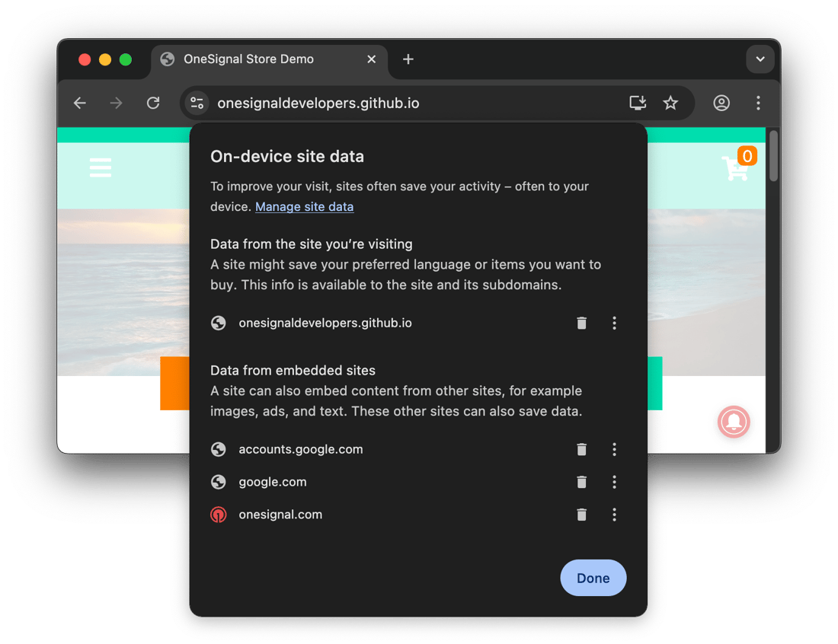Screen dimensions: 838x644
Task: Click the green macOS zoom window button
Action: coord(126,59)
